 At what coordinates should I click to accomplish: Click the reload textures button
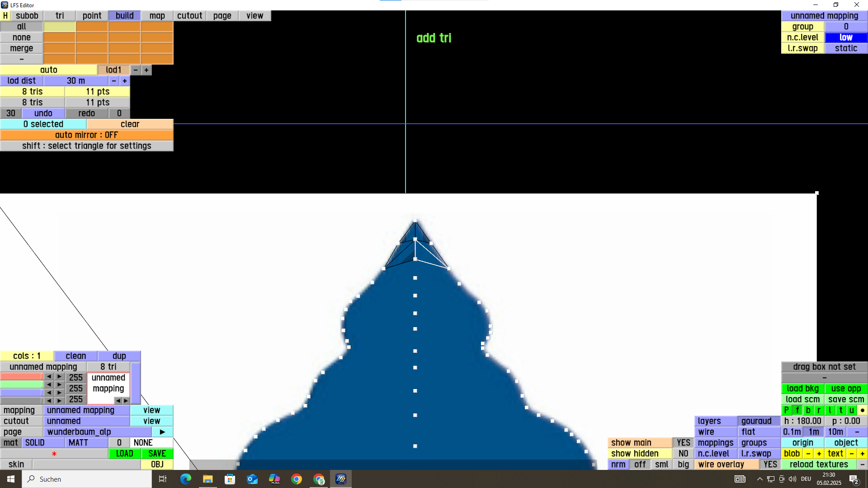click(x=818, y=465)
